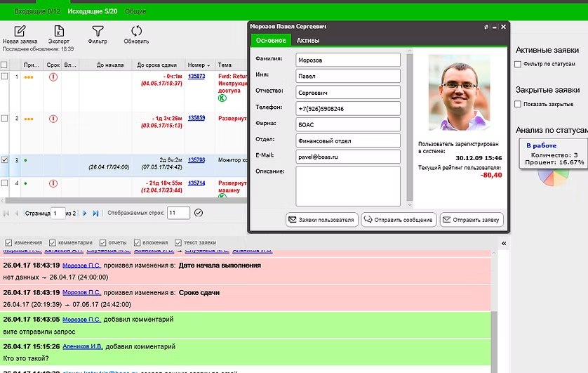Screen dimensions: 588x373
Task: Check the row 1 checkbox
Action: click(x=4, y=76)
